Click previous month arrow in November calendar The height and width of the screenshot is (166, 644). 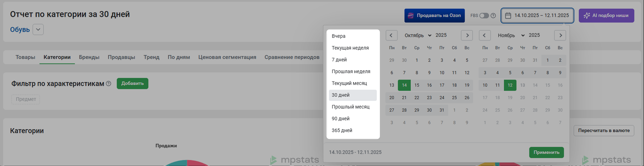[485, 35]
